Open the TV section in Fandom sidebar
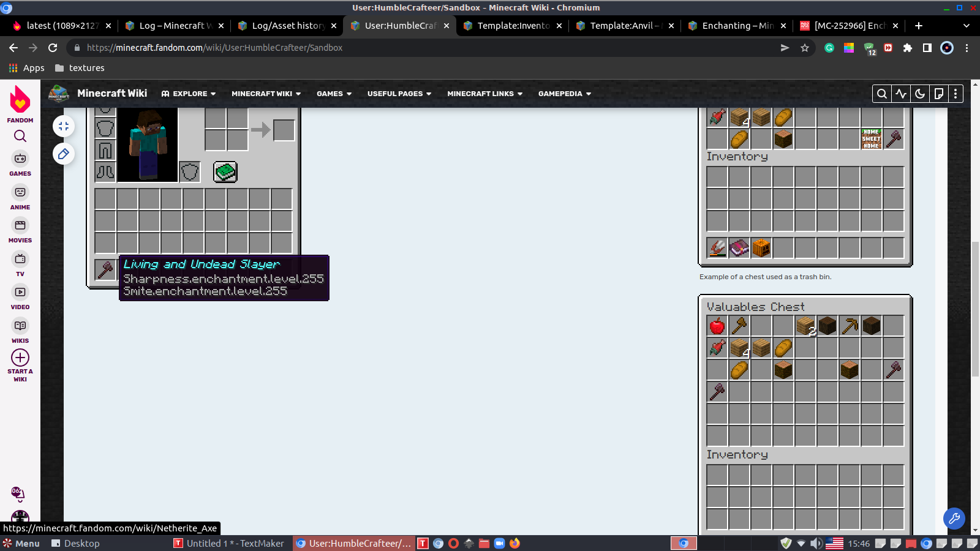 click(20, 264)
